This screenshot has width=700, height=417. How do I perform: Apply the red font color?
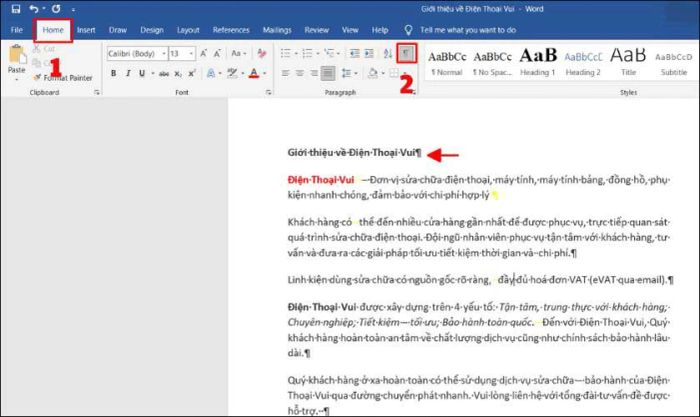tap(254, 73)
